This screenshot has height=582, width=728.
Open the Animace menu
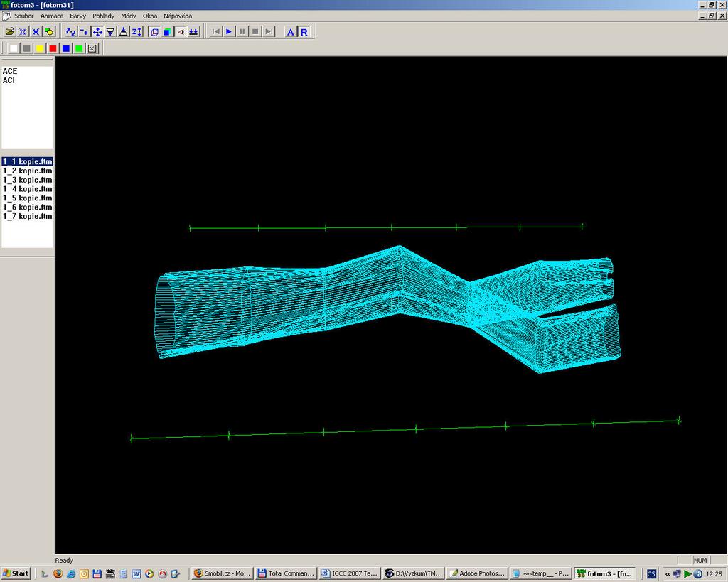click(52, 16)
